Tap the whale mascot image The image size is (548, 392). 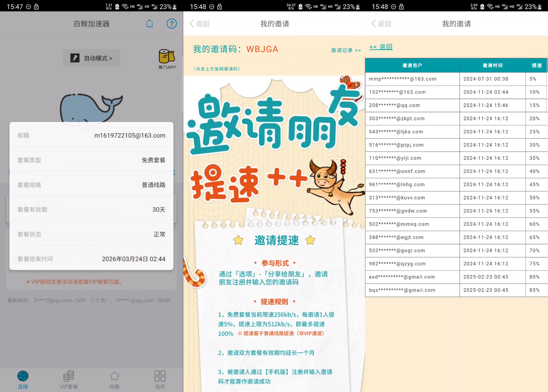pyautogui.click(x=91, y=108)
